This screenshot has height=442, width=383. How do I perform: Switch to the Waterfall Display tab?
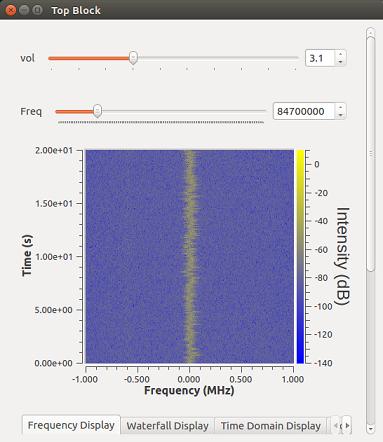167,426
